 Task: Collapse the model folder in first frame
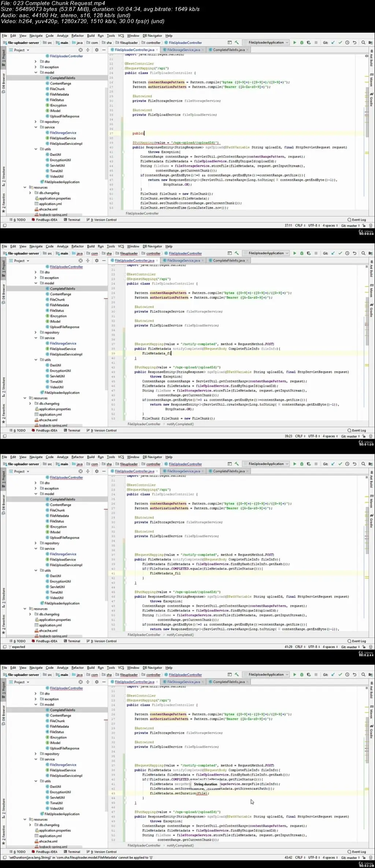coord(36,73)
